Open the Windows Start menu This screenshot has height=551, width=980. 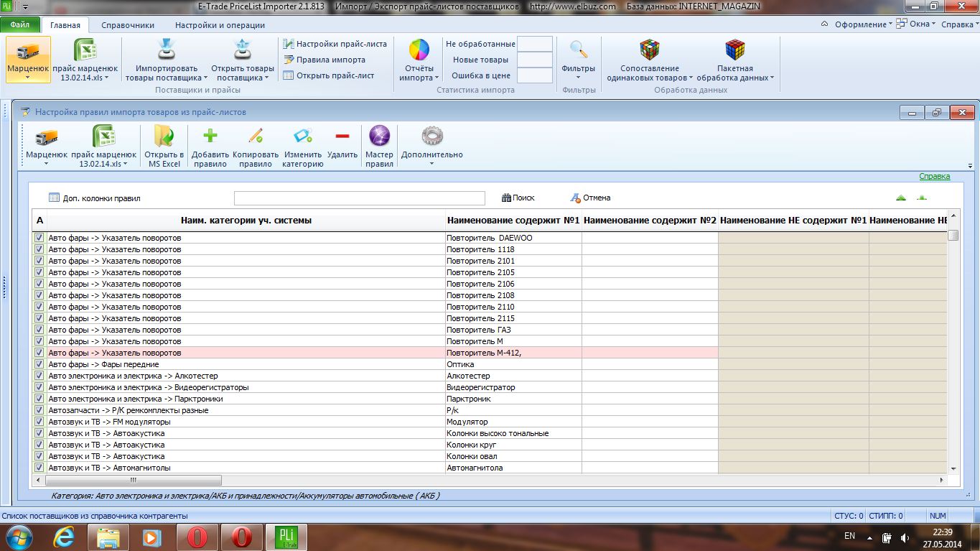click(x=19, y=537)
